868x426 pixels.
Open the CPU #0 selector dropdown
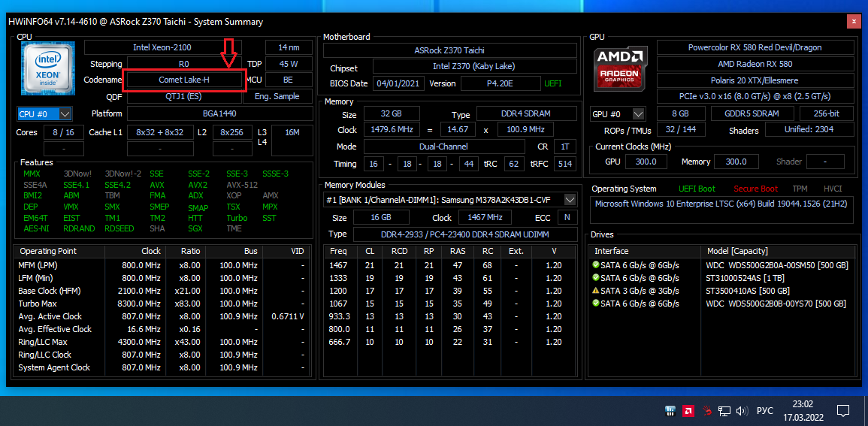click(45, 114)
